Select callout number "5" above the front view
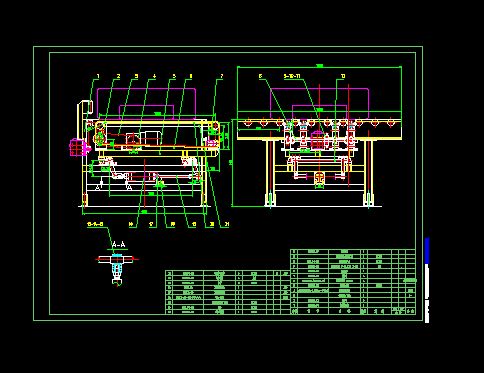Screen dimensions: 484x373 pyautogui.click(x=174, y=76)
